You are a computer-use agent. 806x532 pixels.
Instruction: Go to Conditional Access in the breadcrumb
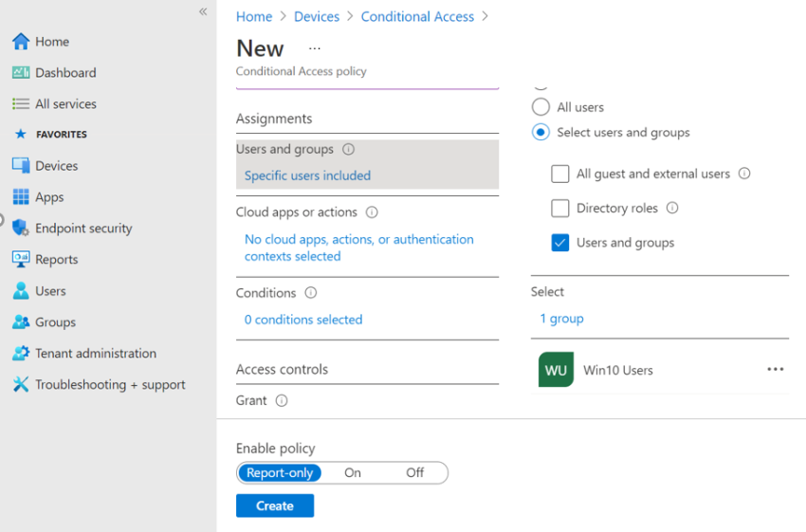click(x=417, y=16)
